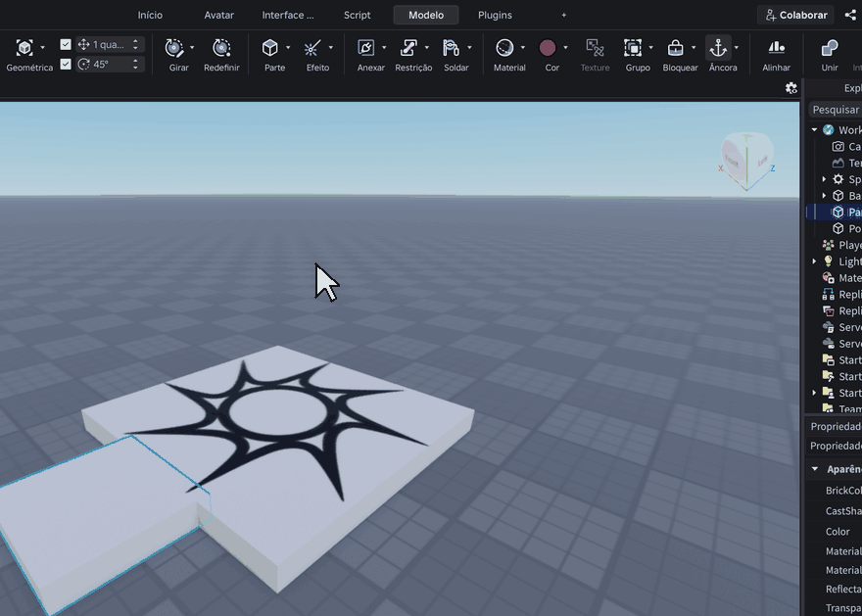This screenshot has height=616, width=862.
Task: Switch to the Início tab
Action: point(150,15)
